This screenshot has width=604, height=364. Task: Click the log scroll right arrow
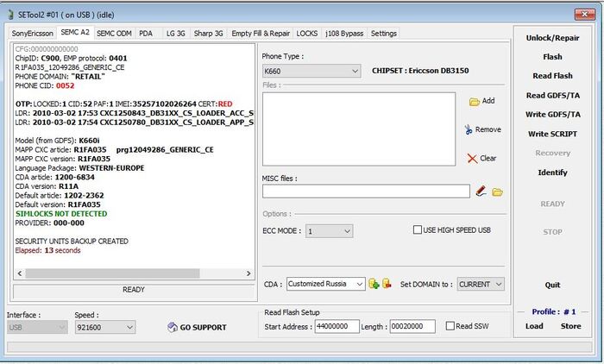(249, 273)
